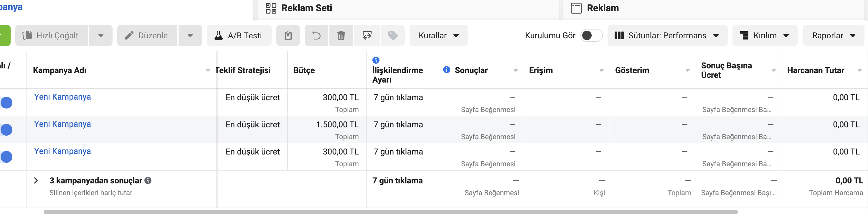Toggle the first Yeni Kampanya status switch
This screenshot has height=217, width=868.
pyautogui.click(x=6, y=102)
